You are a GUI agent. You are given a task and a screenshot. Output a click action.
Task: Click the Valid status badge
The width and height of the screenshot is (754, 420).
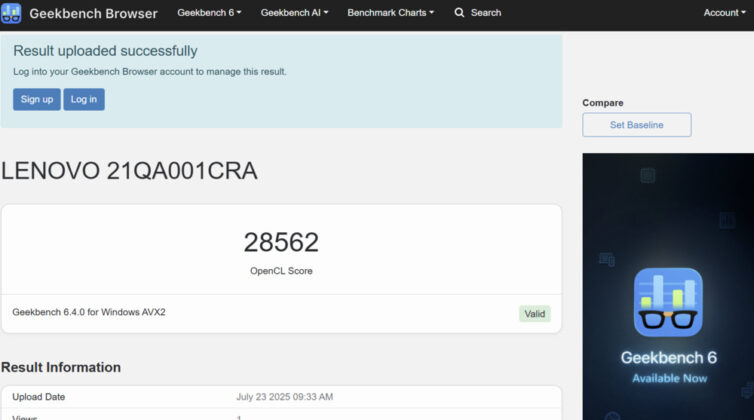pyautogui.click(x=535, y=314)
